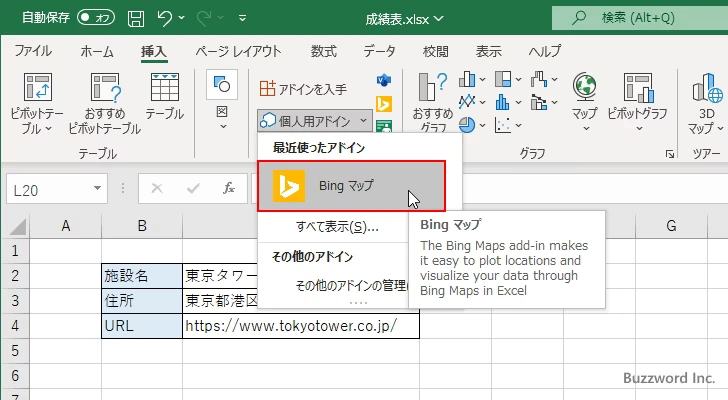Screen dimensions: 728x400
Task: Open the Name Box dropdown arrow
Action: 98,188
